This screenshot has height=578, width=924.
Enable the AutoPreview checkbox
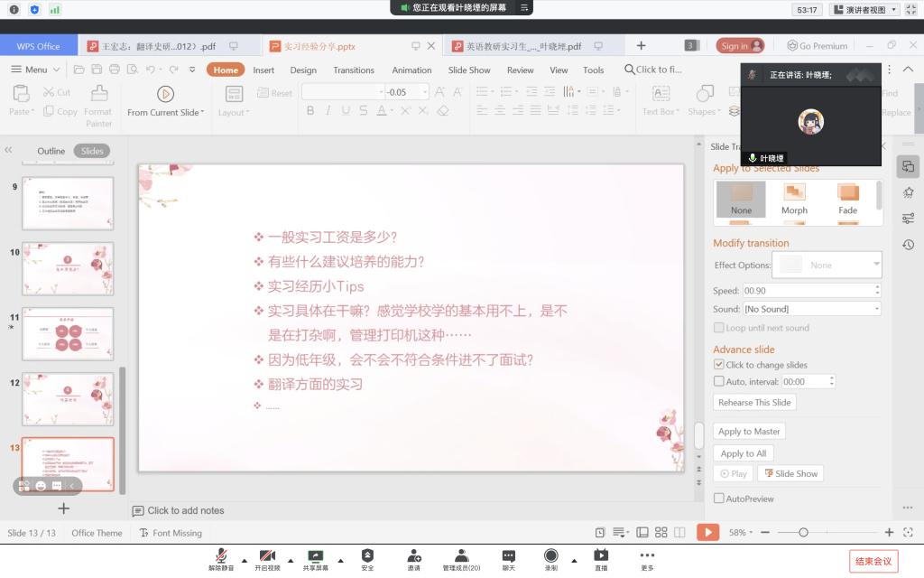[x=719, y=499]
